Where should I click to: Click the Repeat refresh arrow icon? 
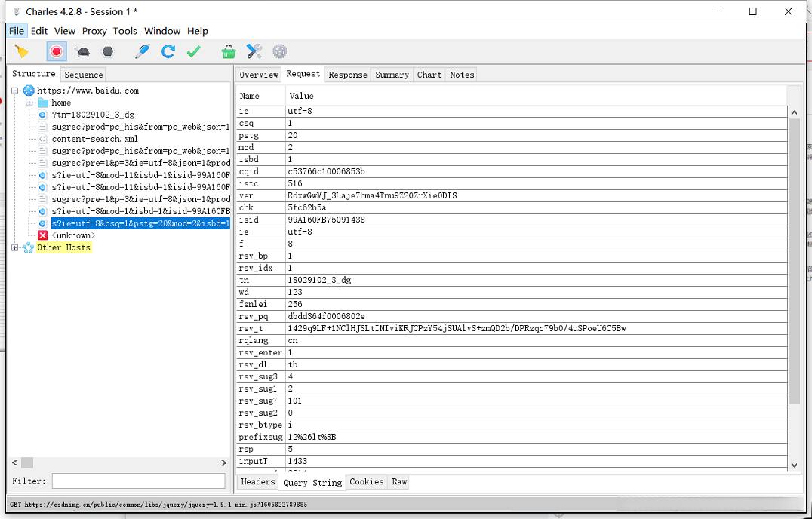tap(168, 51)
